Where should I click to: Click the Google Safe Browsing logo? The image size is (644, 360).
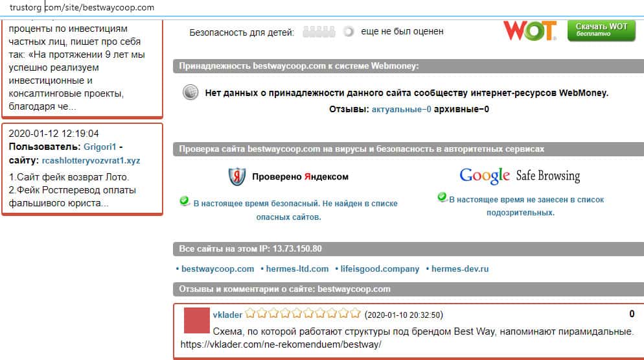pyautogui.click(x=520, y=176)
